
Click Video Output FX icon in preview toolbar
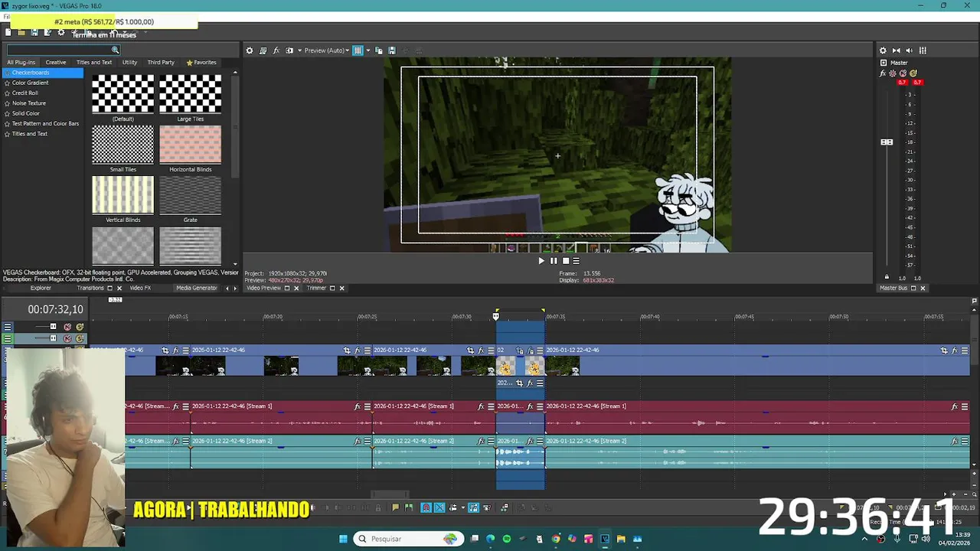click(276, 51)
